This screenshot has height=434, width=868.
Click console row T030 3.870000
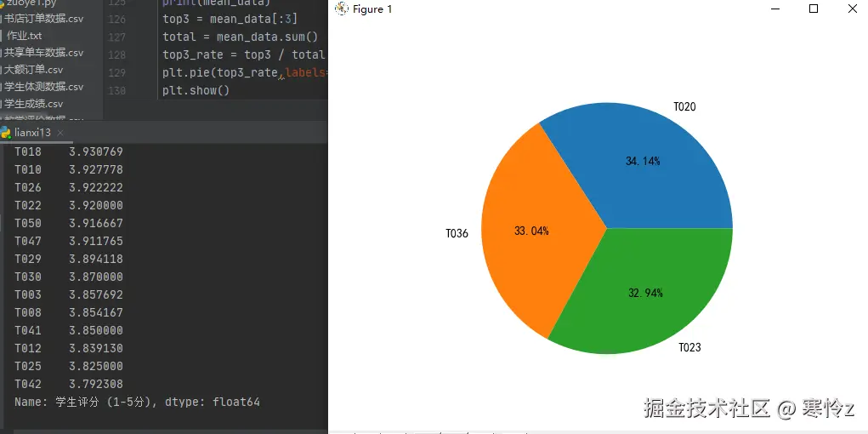point(69,277)
